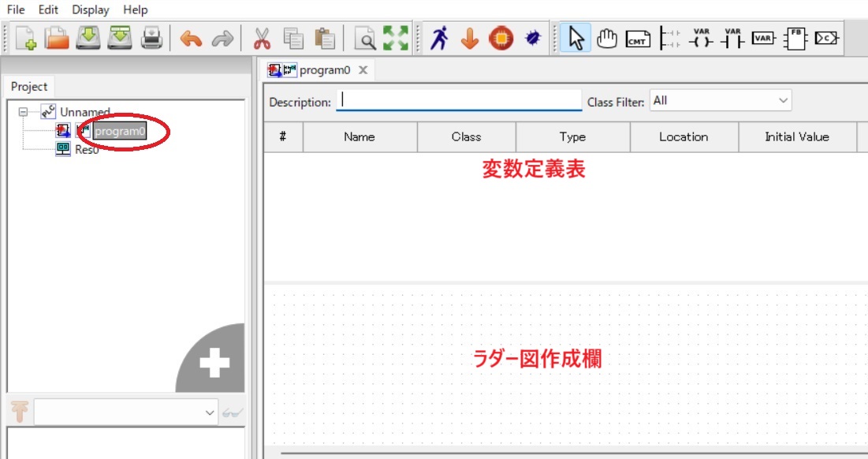Open the Display menu
The height and width of the screenshot is (459, 868).
(x=89, y=9)
